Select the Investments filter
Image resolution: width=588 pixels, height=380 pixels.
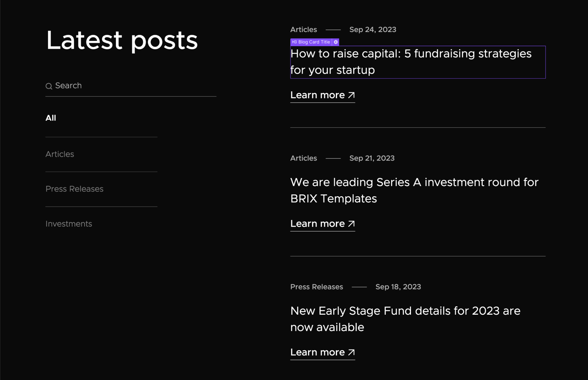pyautogui.click(x=69, y=224)
